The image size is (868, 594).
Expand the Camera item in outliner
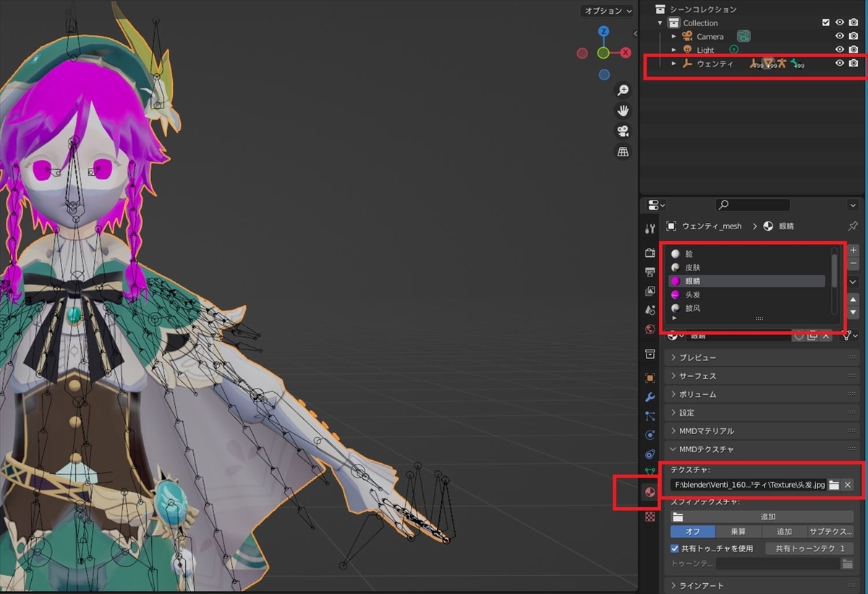tap(673, 36)
